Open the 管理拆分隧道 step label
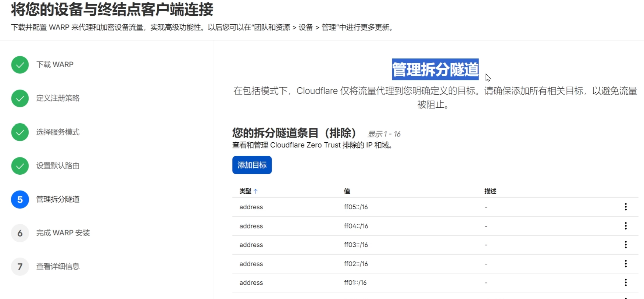644x299 pixels. [58, 199]
